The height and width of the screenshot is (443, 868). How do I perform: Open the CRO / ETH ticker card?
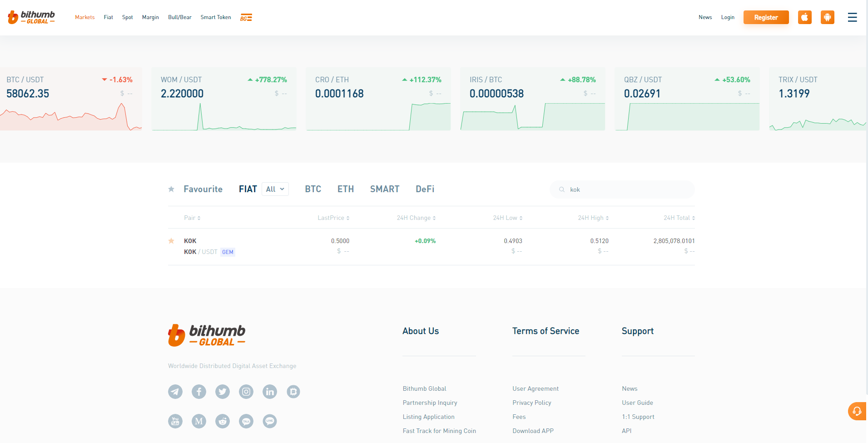(x=378, y=99)
